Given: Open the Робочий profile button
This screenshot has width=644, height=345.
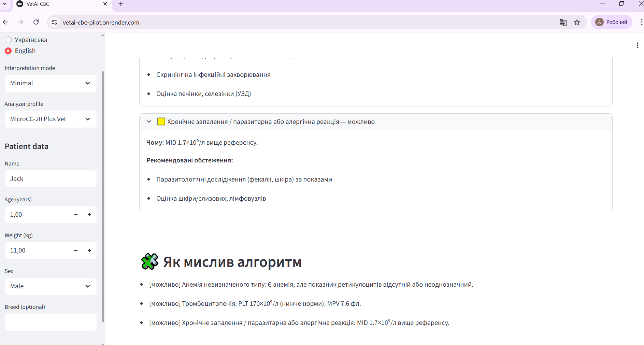Looking at the screenshot, I should coord(612,22).
